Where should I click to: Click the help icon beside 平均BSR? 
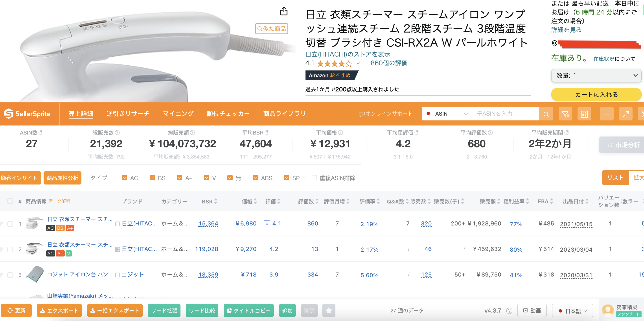point(267,133)
